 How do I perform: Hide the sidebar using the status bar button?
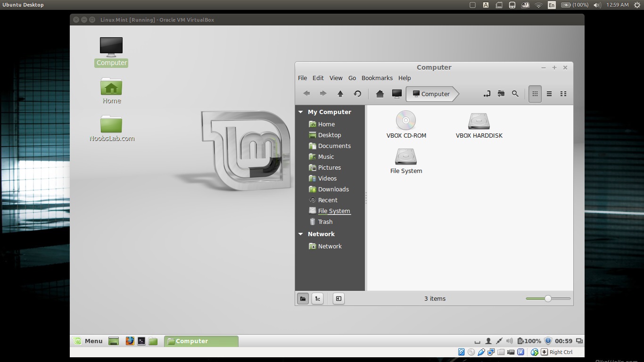(x=339, y=298)
